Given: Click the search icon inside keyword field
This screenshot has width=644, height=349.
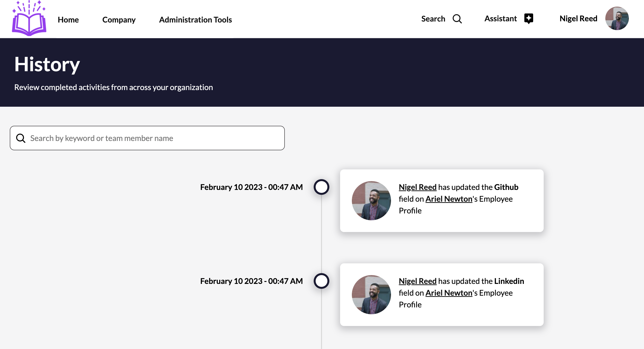Looking at the screenshot, I should 21,138.
